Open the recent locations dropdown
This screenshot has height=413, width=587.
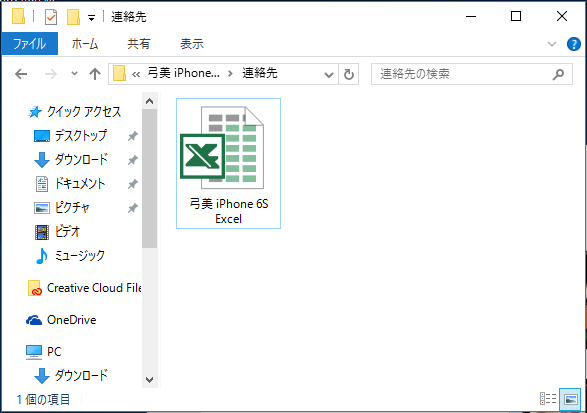[74, 73]
